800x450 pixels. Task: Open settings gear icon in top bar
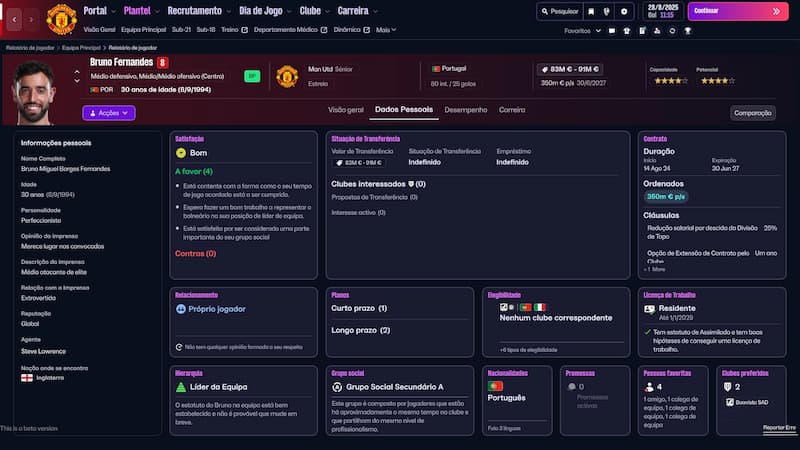624,11
